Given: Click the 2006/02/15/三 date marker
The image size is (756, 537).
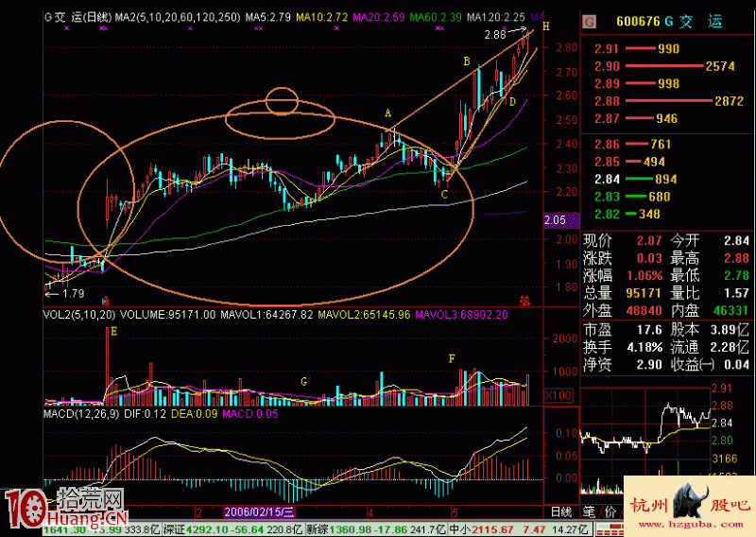Looking at the screenshot, I should tap(259, 511).
